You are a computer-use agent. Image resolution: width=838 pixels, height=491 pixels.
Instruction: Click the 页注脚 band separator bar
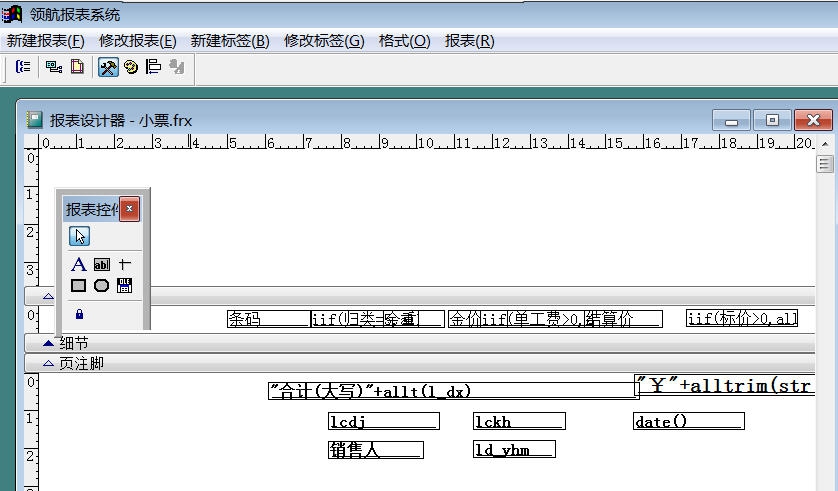(420, 363)
